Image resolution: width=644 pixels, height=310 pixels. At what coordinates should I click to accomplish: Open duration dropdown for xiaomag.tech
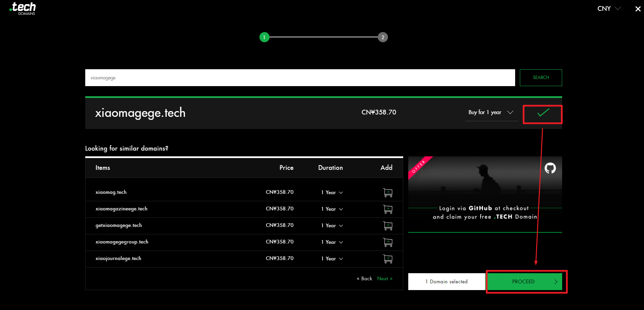coord(332,192)
